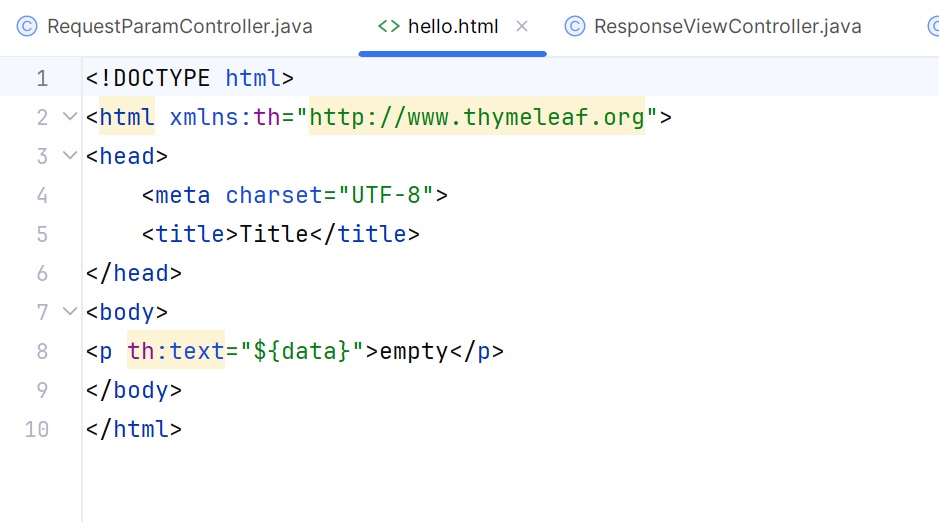The height and width of the screenshot is (522, 939).
Task: Click the closing </head> tag
Action: pos(134,273)
